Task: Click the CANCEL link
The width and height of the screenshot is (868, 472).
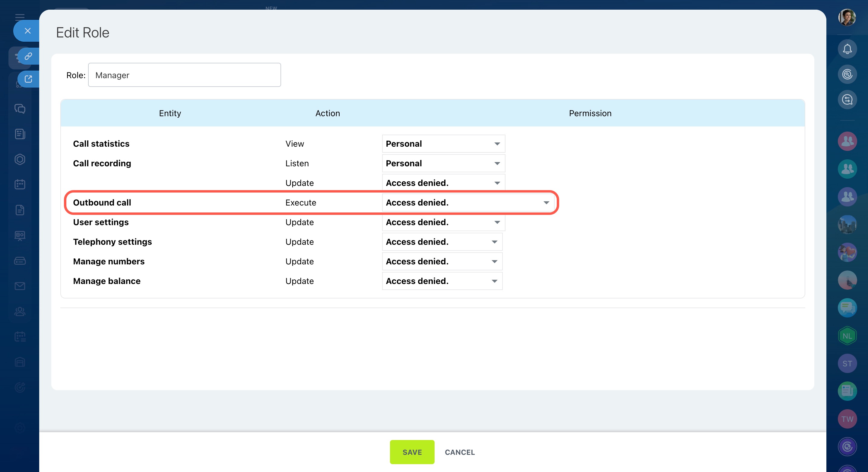Action: (x=460, y=452)
